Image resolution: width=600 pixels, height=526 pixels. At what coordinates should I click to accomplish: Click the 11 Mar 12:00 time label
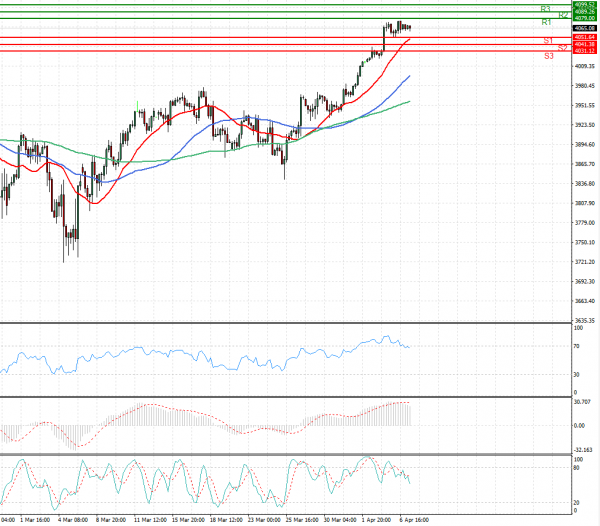[150, 520]
